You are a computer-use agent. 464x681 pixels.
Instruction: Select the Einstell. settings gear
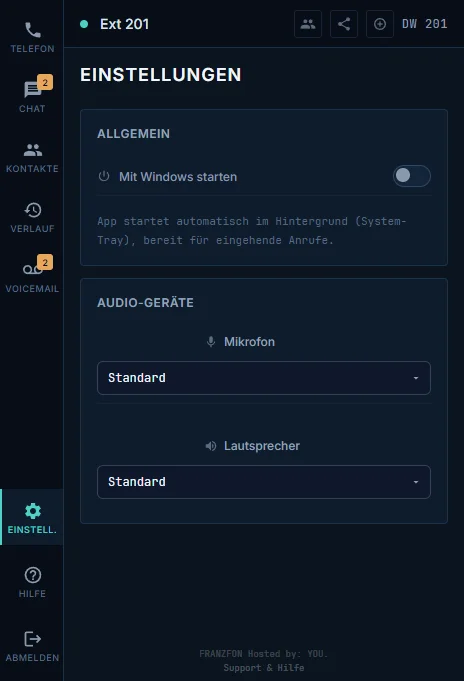point(32,517)
